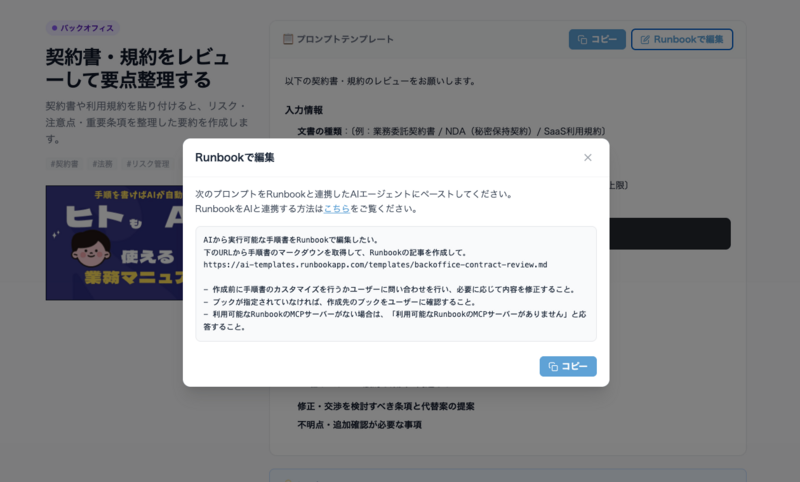Open the こちら link
Image resolution: width=800 pixels, height=482 pixels.
337,209
